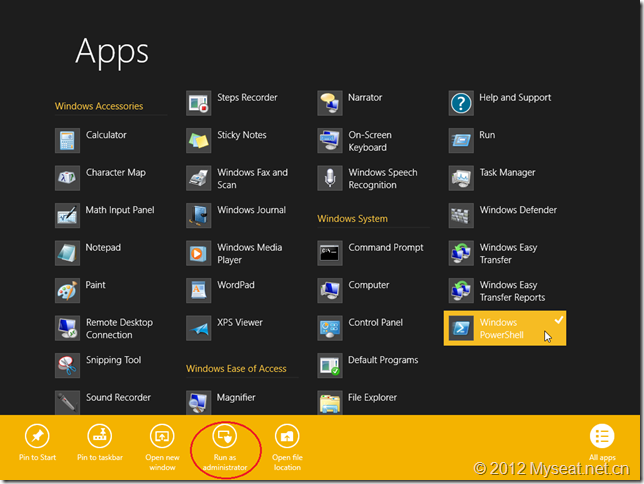Click the Windows System group heading
Viewport: 644px width, 484px height.
coord(352,219)
